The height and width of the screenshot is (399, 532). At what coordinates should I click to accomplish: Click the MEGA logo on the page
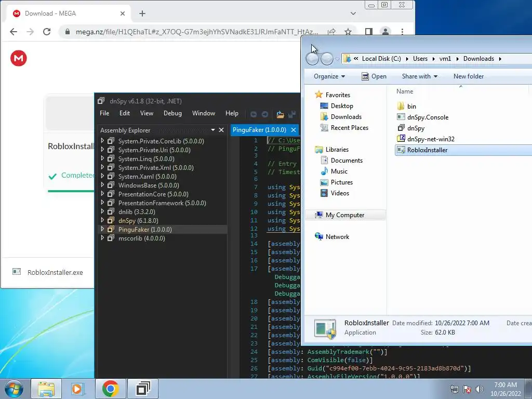click(18, 58)
